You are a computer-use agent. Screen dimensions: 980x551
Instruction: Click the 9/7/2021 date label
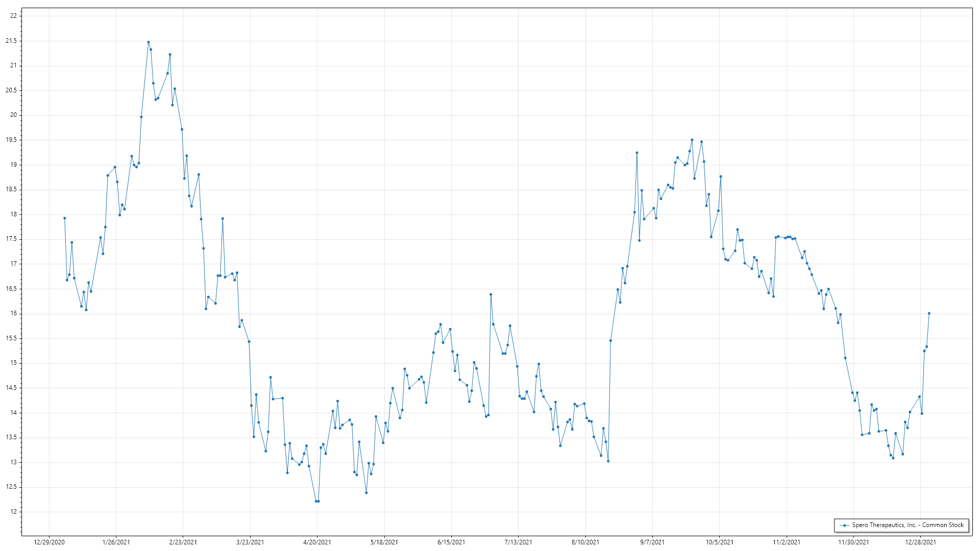(x=652, y=542)
